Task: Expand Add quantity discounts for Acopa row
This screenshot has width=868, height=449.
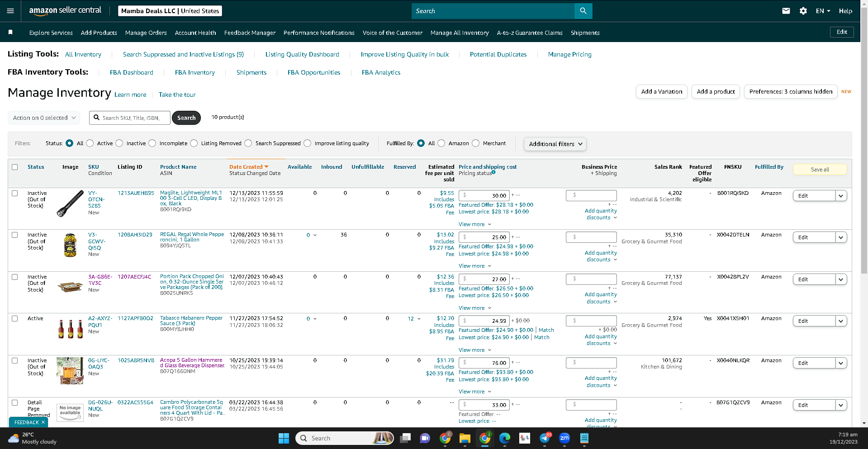Action: point(601,382)
